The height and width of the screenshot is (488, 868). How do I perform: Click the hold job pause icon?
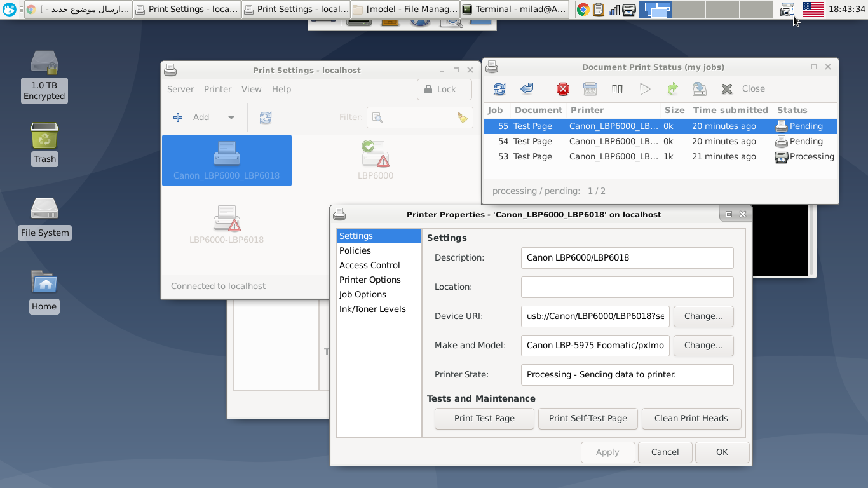[x=617, y=89]
